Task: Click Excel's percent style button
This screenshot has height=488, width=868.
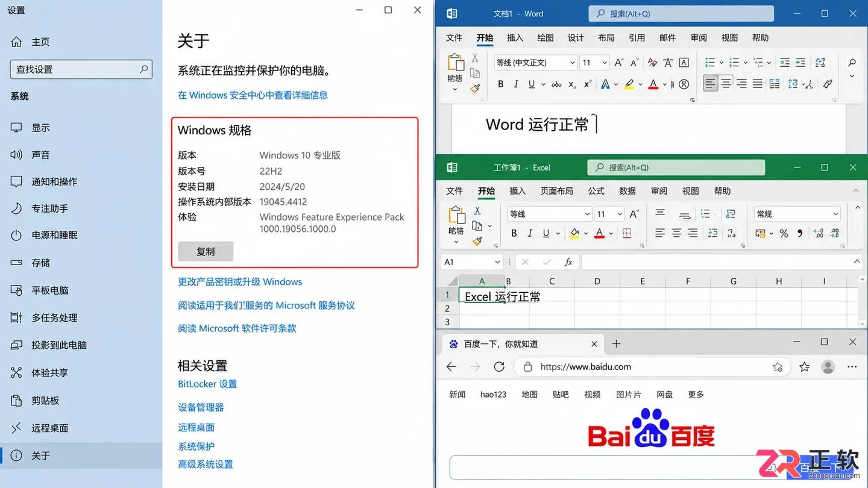Action: [784, 233]
